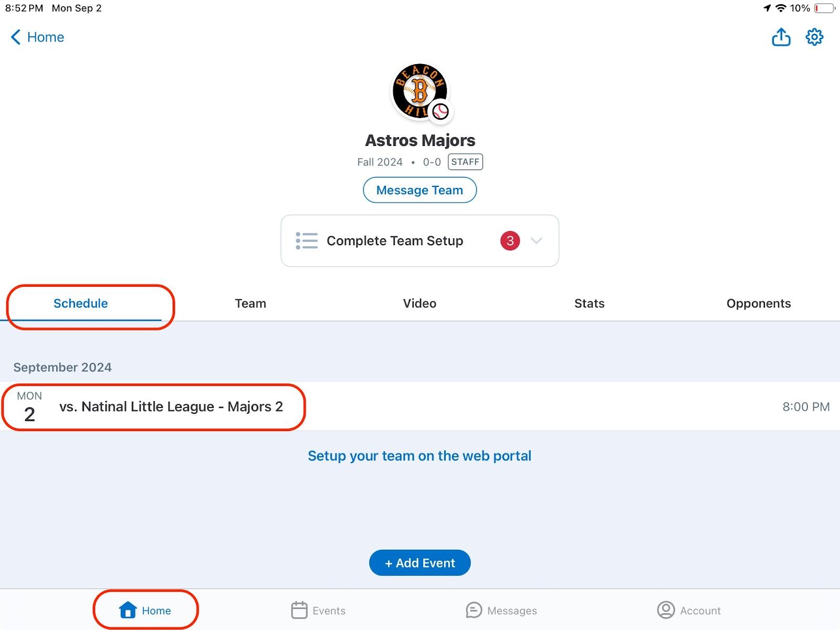Expand Complete Team Setup chevron
Screen dimensions: 840x630
click(x=536, y=241)
